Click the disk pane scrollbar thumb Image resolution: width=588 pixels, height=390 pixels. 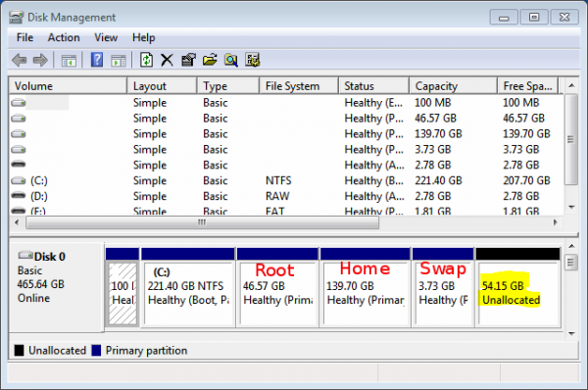pos(571,263)
